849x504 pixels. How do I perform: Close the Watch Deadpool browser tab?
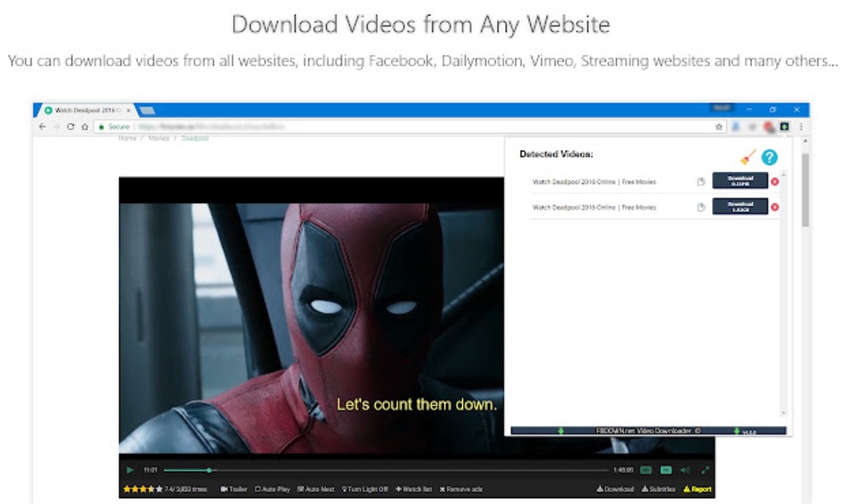point(129,110)
